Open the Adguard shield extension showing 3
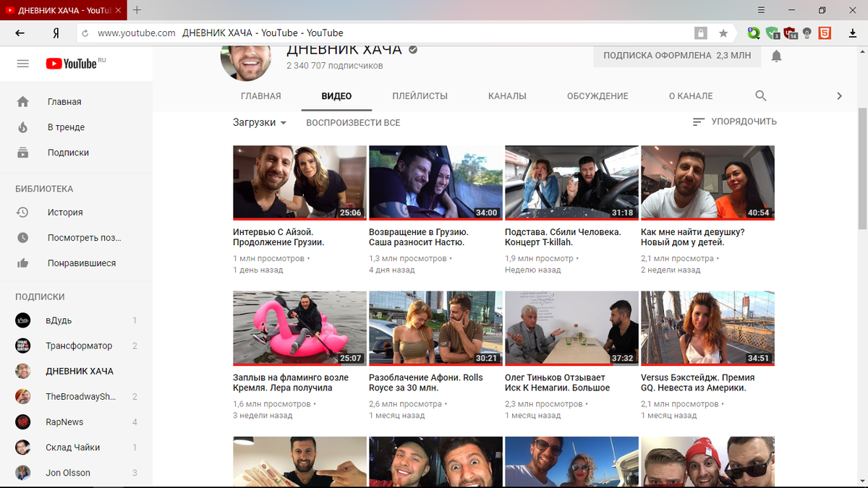Image resolution: width=868 pixels, height=488 pixels. (773, 33)
